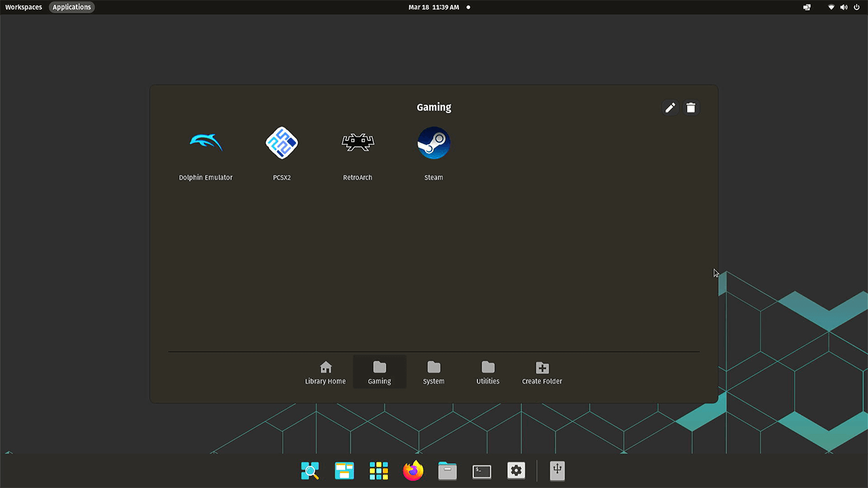Screen dimensions: 868x488
Task: Open the Wi-Fi network menu
Action: click(x=831, y=7)
